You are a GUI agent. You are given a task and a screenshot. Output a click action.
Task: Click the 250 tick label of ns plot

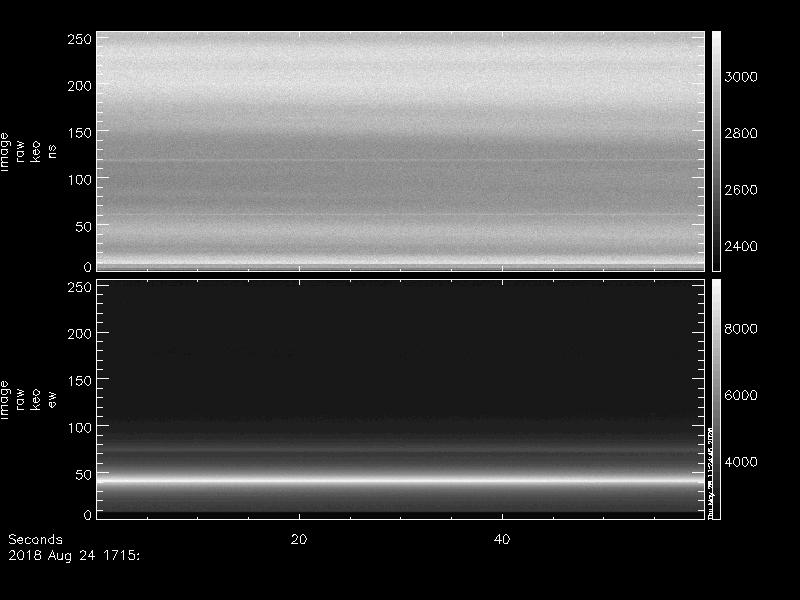pos(80,39)
